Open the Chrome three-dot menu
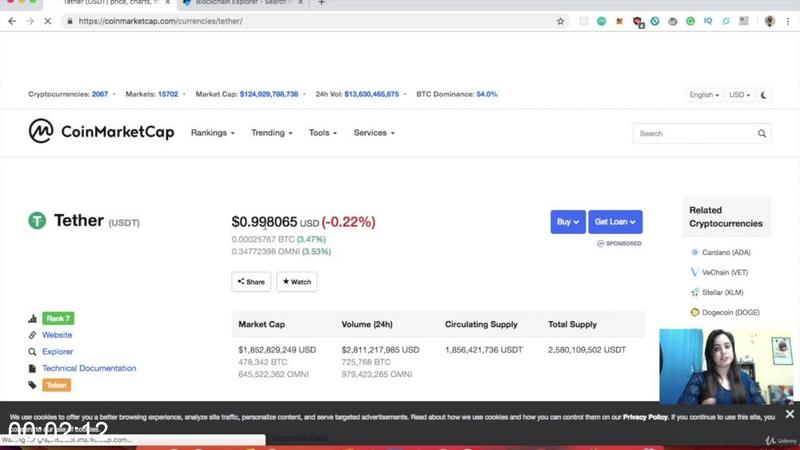 (x=788, y=21)
